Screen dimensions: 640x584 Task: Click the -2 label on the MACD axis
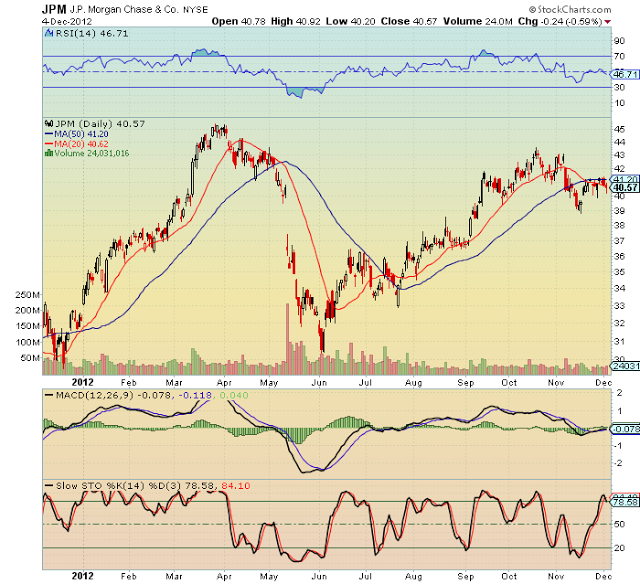[x=618, y=463]
